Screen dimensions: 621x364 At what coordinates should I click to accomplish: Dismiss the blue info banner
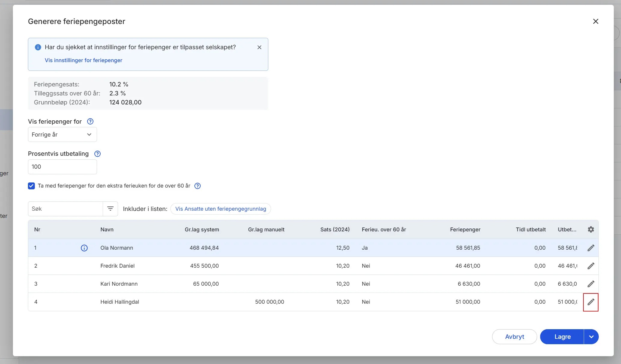pyautogui.click(x=259, y=47)
